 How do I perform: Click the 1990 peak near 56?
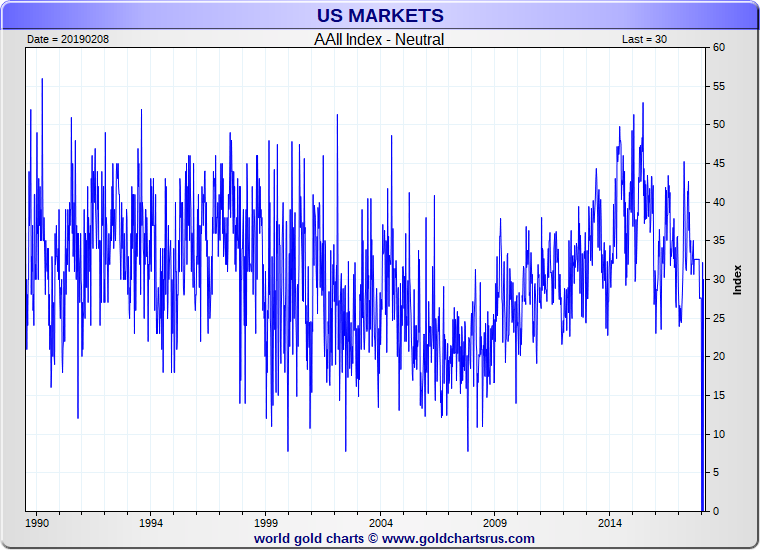[42, 79]
